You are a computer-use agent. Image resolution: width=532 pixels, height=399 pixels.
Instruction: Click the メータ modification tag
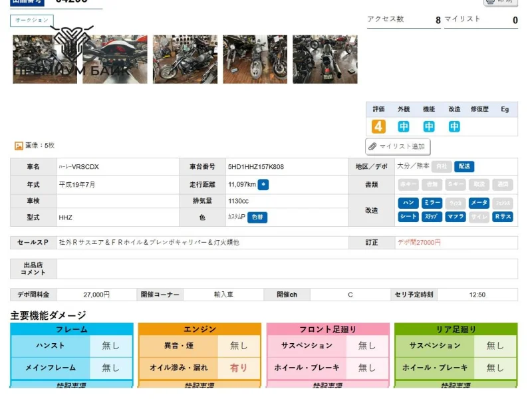(479, 203)
